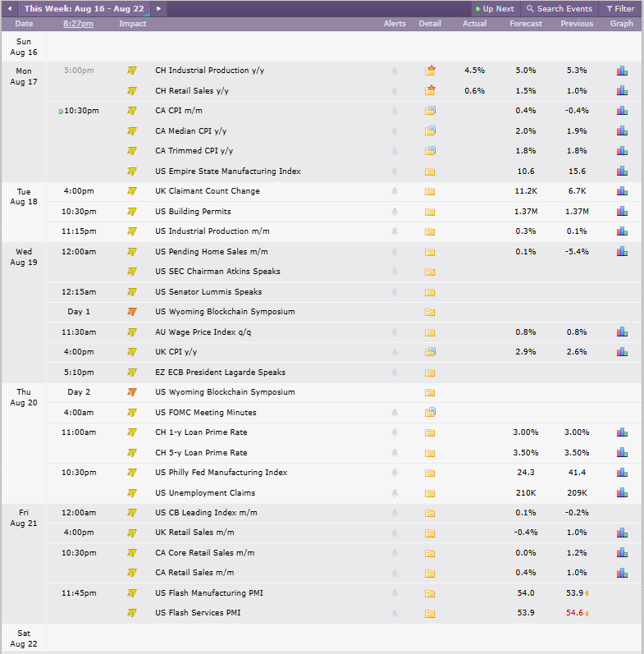The image size is (644, 654).
Task: Go to previous week arrow
Action: [x=10, y=8]
